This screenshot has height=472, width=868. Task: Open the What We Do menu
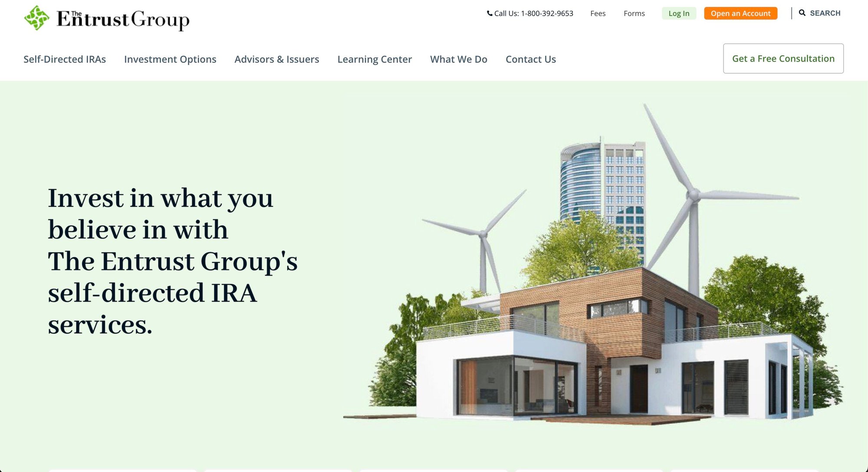[x=458, y=59]
